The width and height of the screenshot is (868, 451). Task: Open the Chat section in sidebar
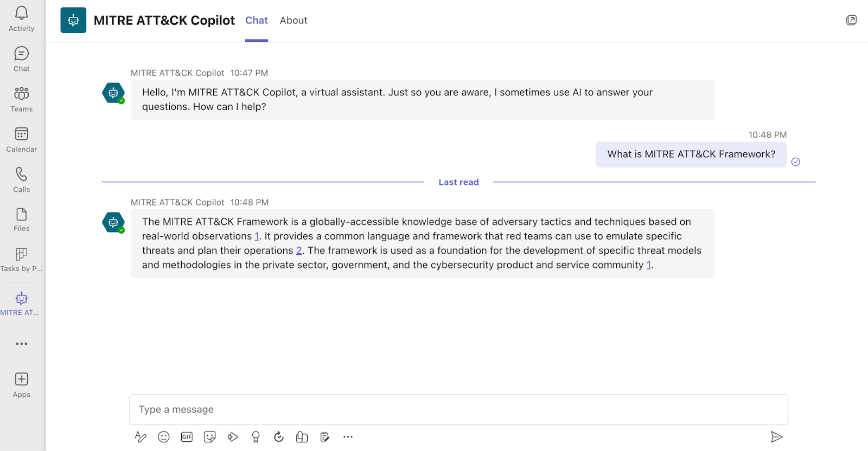tap(22, 60)
